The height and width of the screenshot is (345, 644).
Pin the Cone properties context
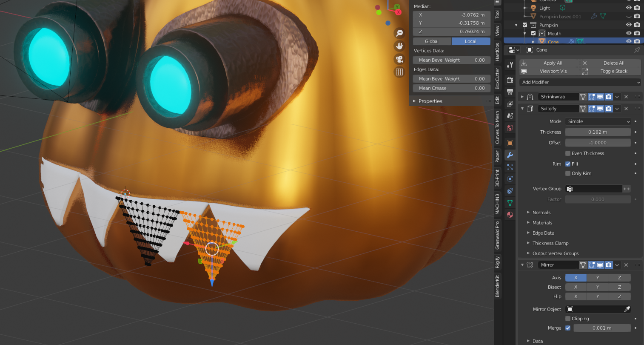(637, 50)
